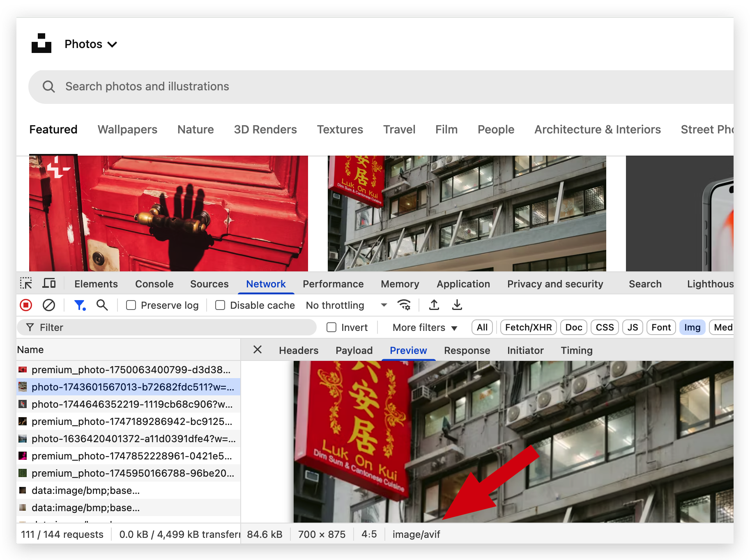This screenshot has height=560, width=750.
Task: Toggle the network filter funnel icon
Action: [79, 305]
